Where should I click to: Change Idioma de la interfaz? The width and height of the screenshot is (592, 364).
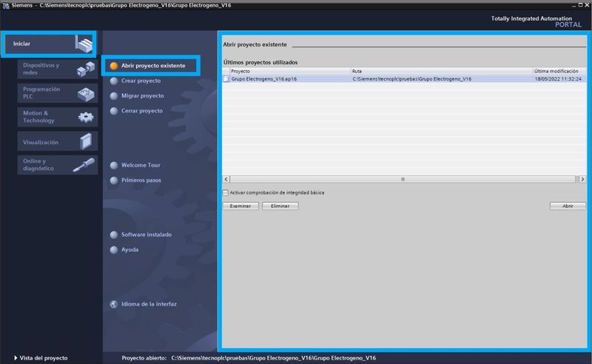149,304
